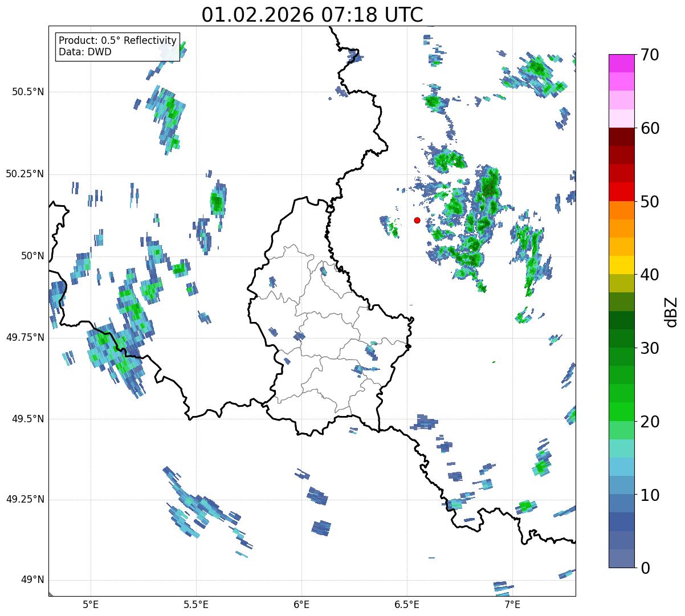Viewport: 685px width, 616px height.
Task: Click the 49°N latitude label
Action: coord(33,580)
